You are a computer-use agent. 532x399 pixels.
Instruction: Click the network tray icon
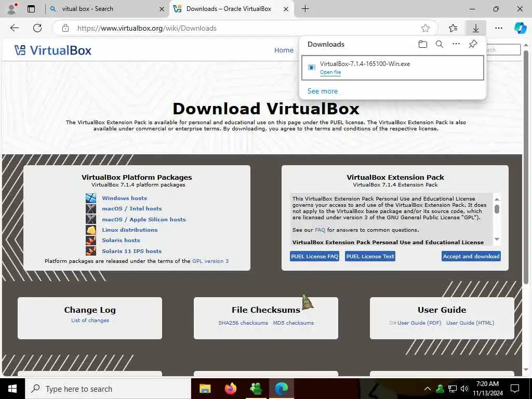pyautogui.click(x=453, y=389)
